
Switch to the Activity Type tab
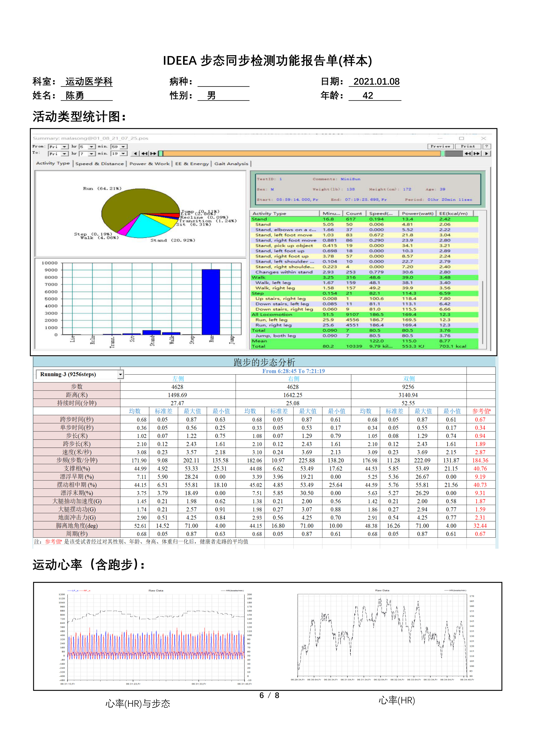(x=53, y=163)
